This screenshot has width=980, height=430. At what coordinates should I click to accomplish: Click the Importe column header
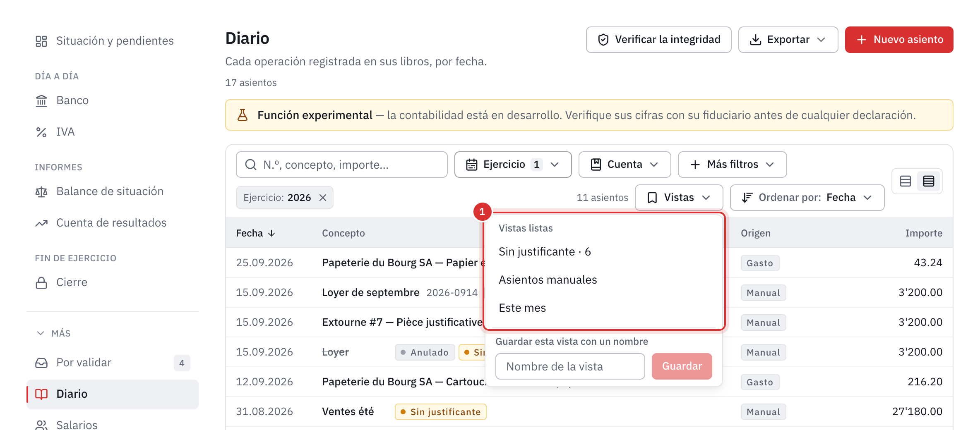point(924,233)
